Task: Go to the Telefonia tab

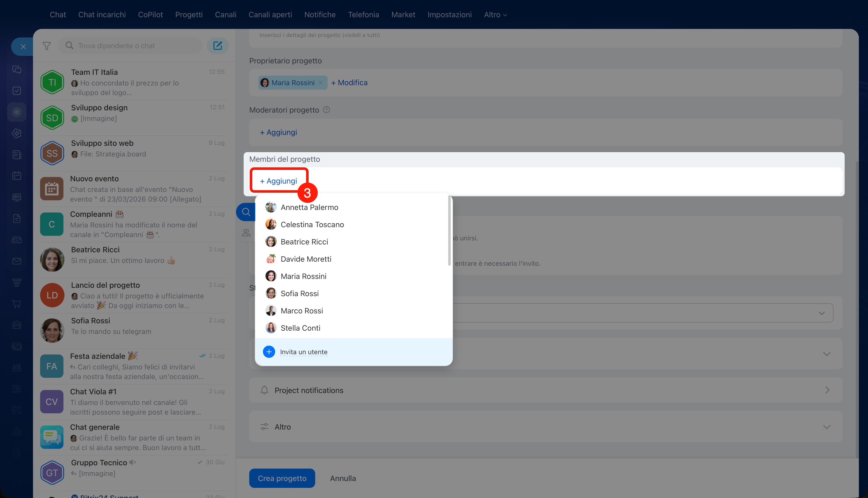Action: click(363, 15)
